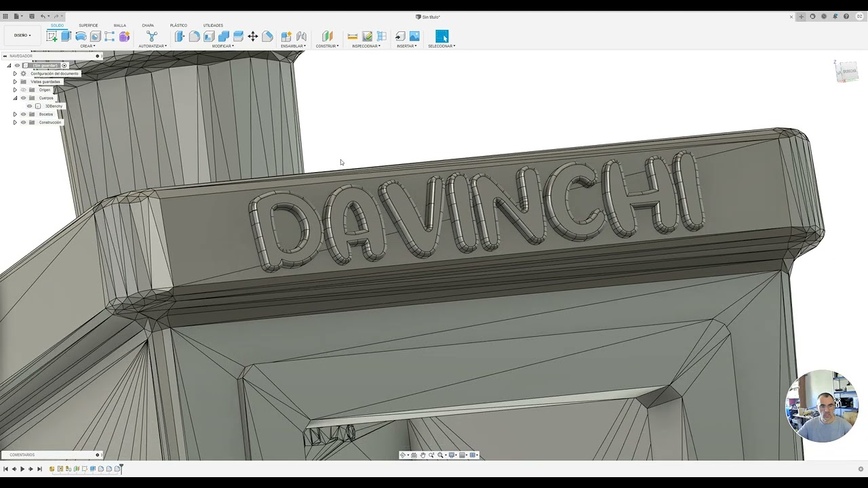Switch to the CHAPA tab
The width and height of the screenshot is (868, 488).
pos(148,25)
